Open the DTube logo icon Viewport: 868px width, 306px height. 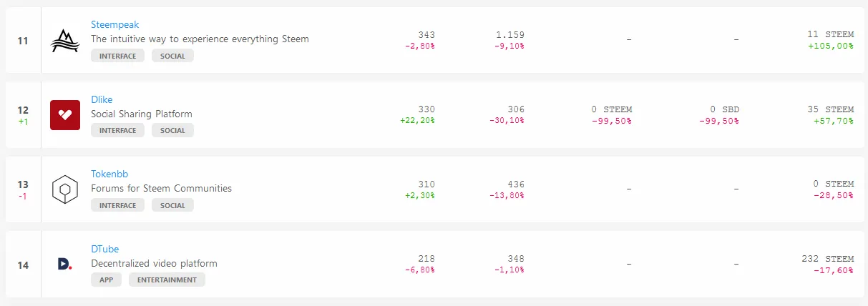(65, 265)
